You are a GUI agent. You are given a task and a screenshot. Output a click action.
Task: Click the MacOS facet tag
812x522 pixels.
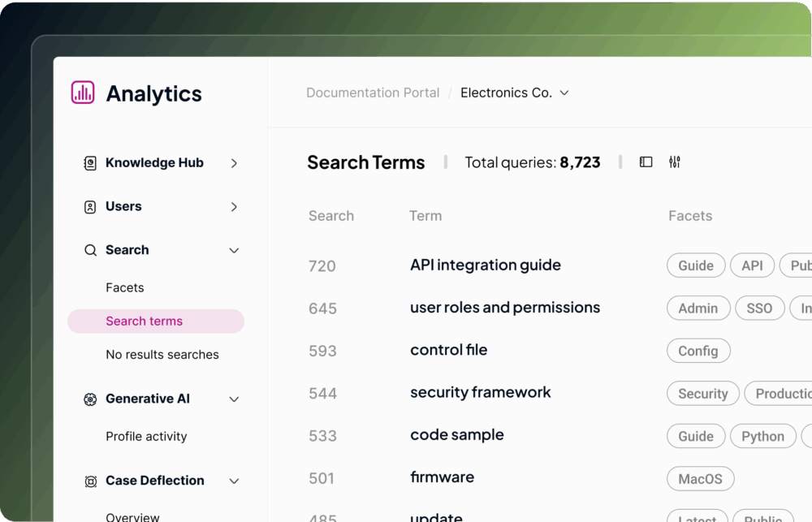700,479
